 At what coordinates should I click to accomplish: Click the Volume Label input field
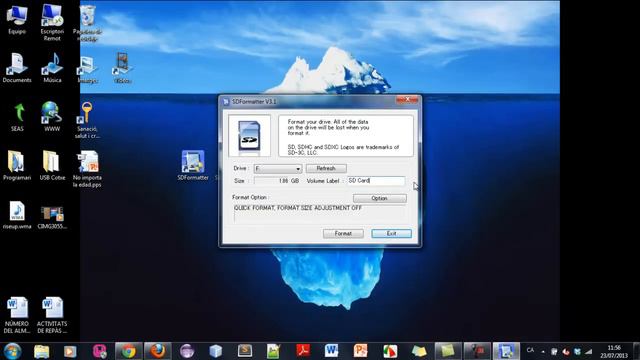click(376, 181)
